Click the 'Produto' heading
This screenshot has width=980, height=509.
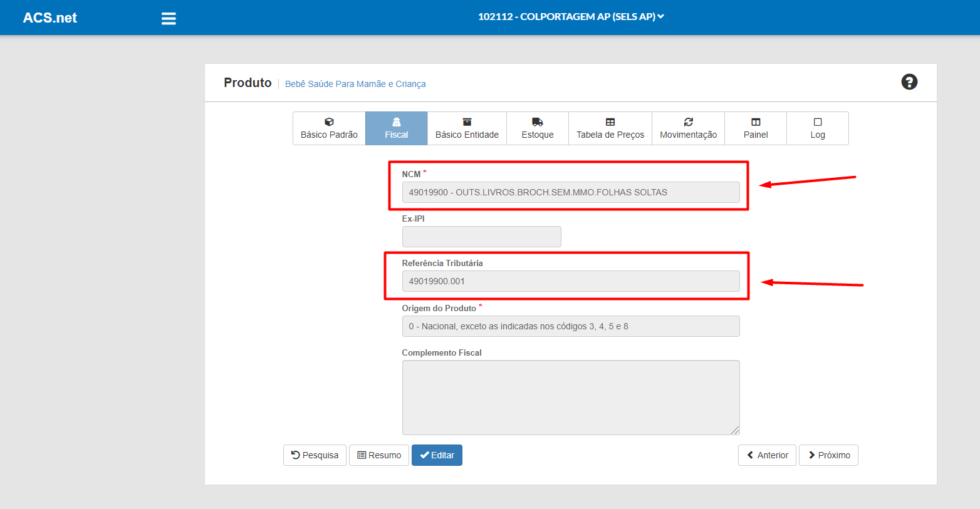tap(248, 83)
